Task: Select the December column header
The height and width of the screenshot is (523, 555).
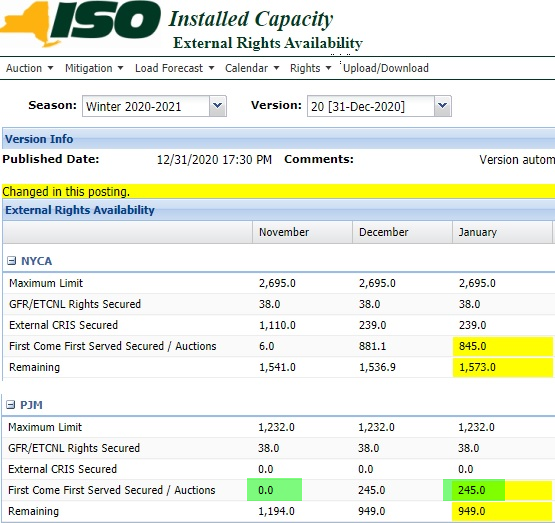Action: tap(402, 232)
